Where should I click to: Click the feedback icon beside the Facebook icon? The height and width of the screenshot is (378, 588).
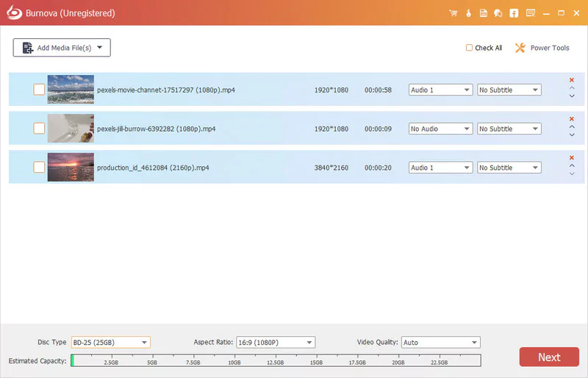529,13
